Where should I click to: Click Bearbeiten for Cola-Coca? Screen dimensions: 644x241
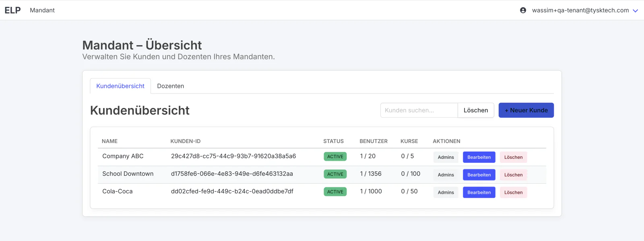pyautogui.click(x=479, y=193)
